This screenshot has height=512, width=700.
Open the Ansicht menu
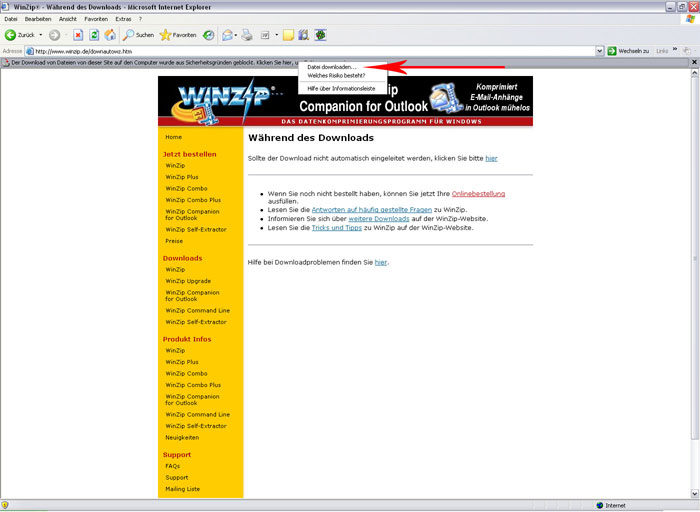(x=68, y=19)
